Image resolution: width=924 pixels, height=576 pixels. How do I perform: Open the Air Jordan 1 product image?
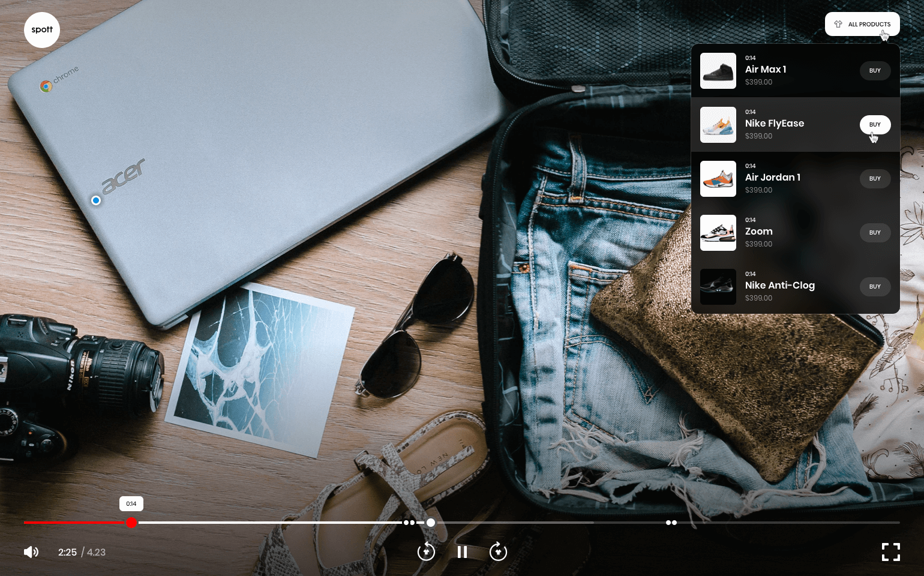click(718, 178)
